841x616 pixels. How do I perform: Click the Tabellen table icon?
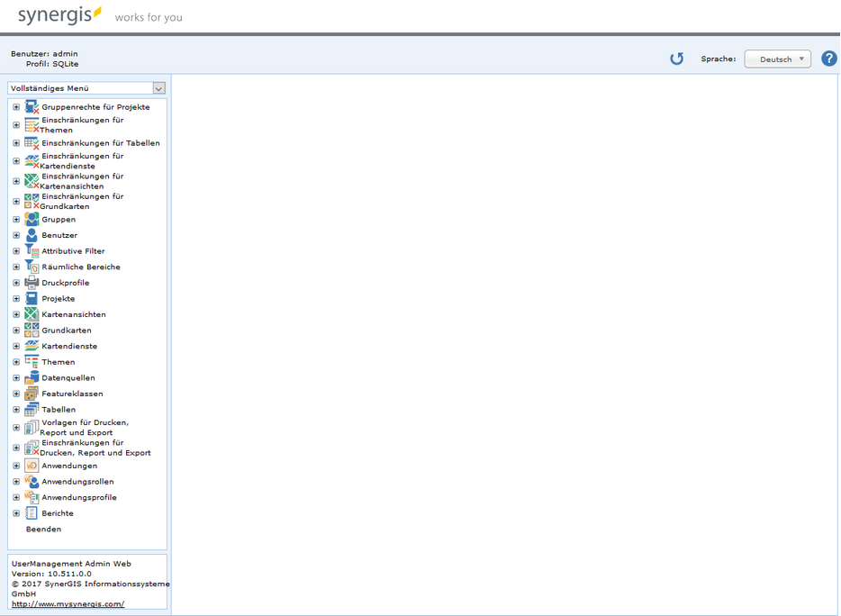(32, 410)
